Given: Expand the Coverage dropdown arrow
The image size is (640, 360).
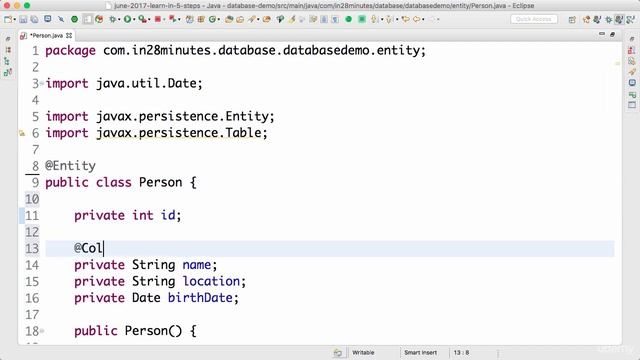Looking at the screenshot, I should [x=149, y=19].
